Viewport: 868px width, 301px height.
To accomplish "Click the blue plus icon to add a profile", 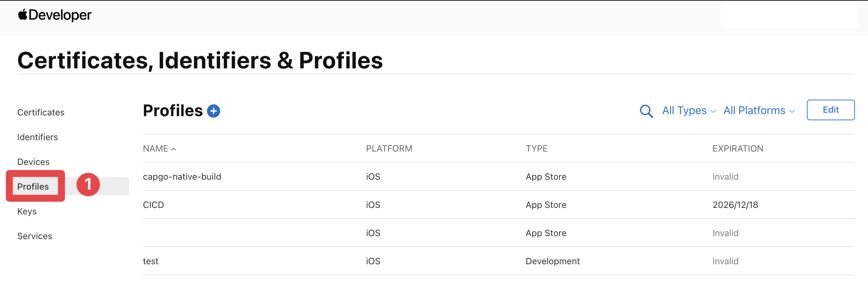I will (x=214, y=110).
